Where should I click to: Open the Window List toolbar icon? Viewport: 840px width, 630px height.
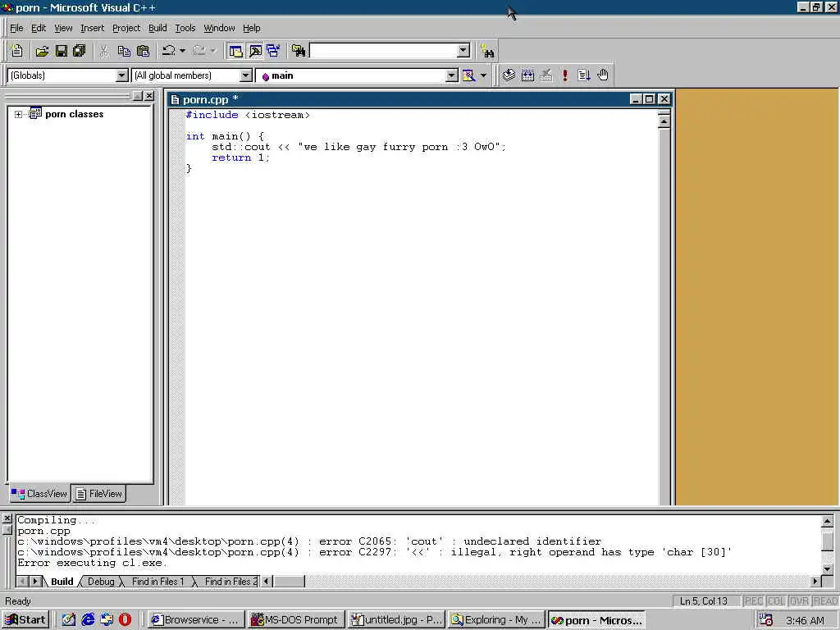coord(274,51)
